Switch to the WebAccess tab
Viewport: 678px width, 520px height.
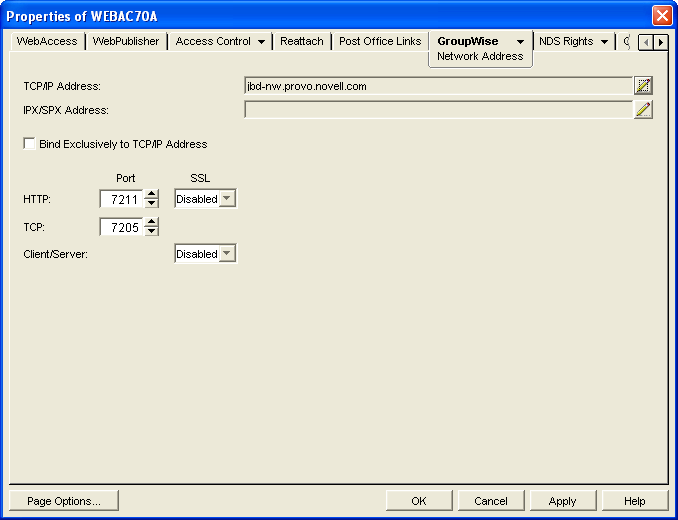pyautogui.click(x=47, y=41)
